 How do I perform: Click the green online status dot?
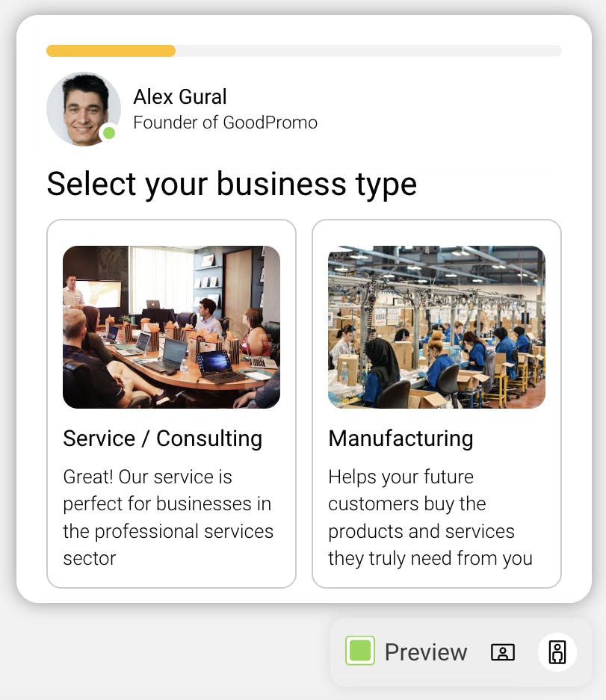click(x=109, y=134)
